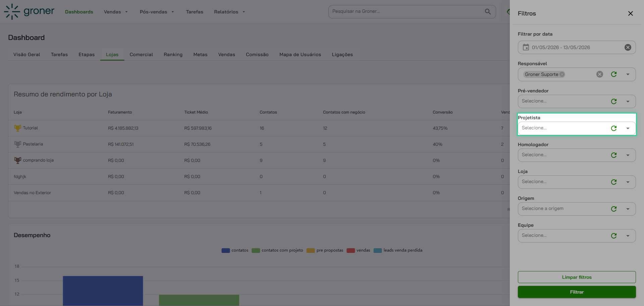Click the bronze trophy beside comprando loja
644x306 pixels.
click(x=17, y=160)
